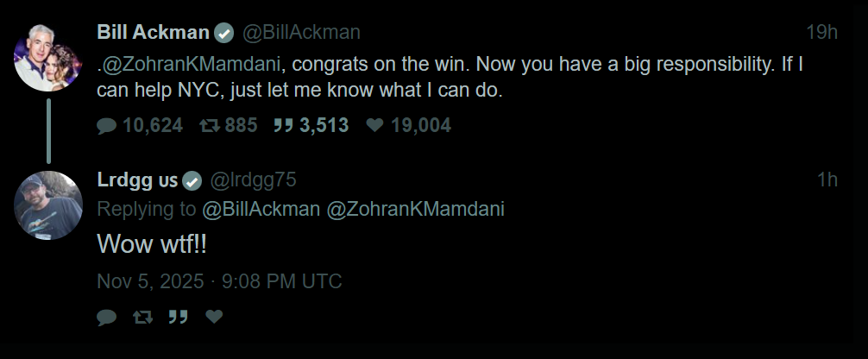Click reply icon on Bill Ackman's tweet
The width and height of the screenshot is (868, 359).
[107, 126]
